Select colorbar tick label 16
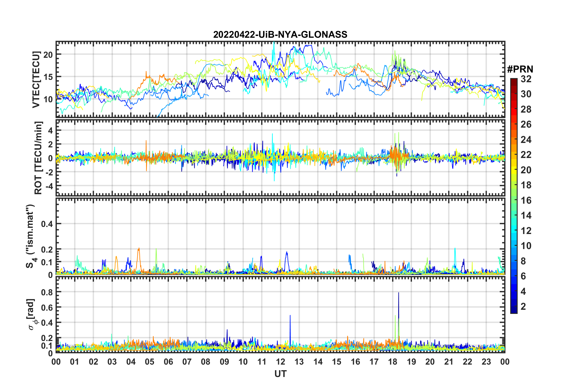561x392 pixels. click(x=526, y=200)
